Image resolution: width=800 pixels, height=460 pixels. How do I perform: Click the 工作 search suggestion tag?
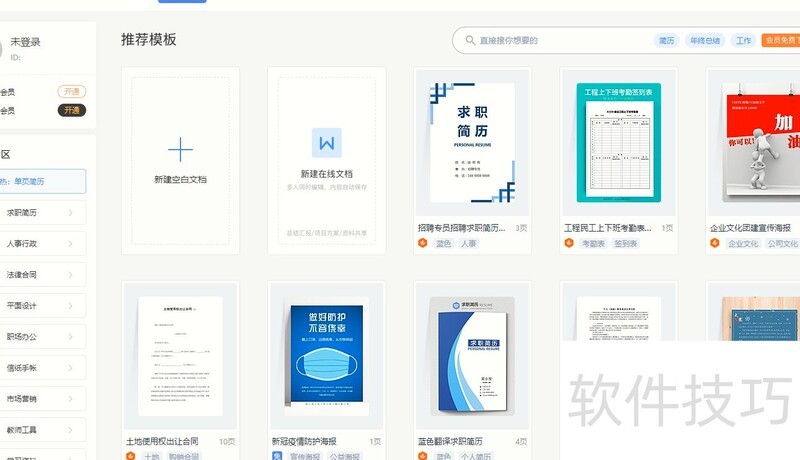(x=743, y=40)
